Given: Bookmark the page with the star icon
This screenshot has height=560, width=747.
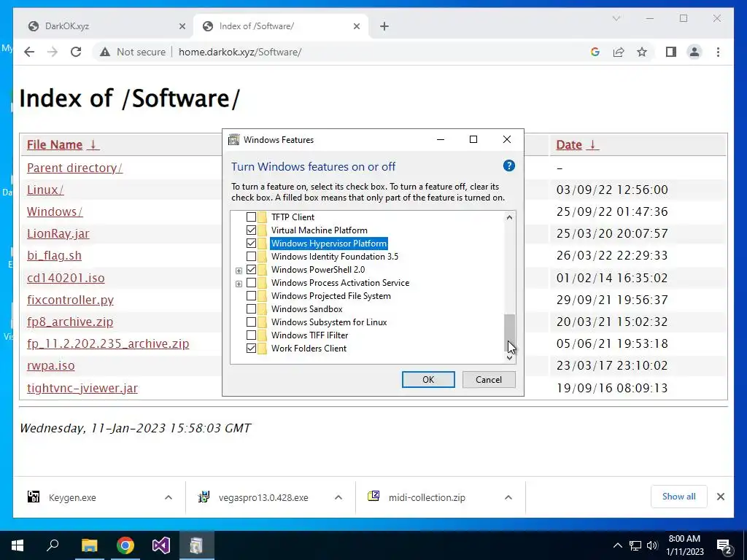Looking at the screenshot, I should [642, 52].
